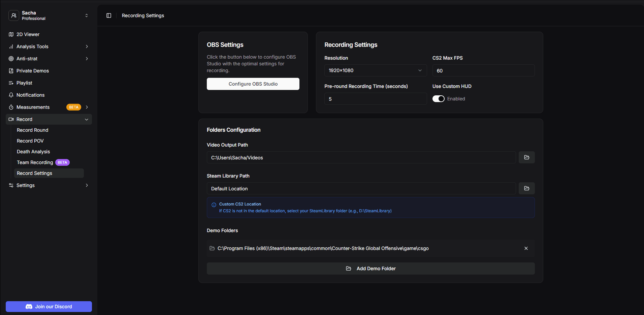Click Join our Discord
The width and height of the screenshot is (644, 315).
pos(49,307)
